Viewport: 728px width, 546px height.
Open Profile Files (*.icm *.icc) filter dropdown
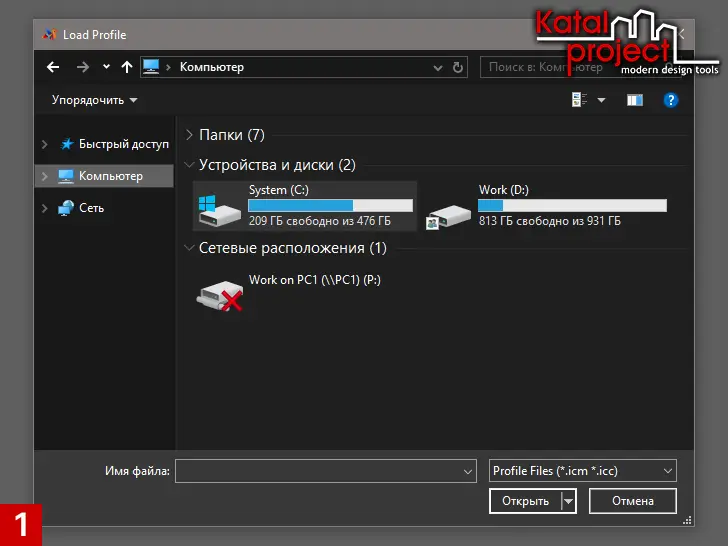(x=582, y=471)
